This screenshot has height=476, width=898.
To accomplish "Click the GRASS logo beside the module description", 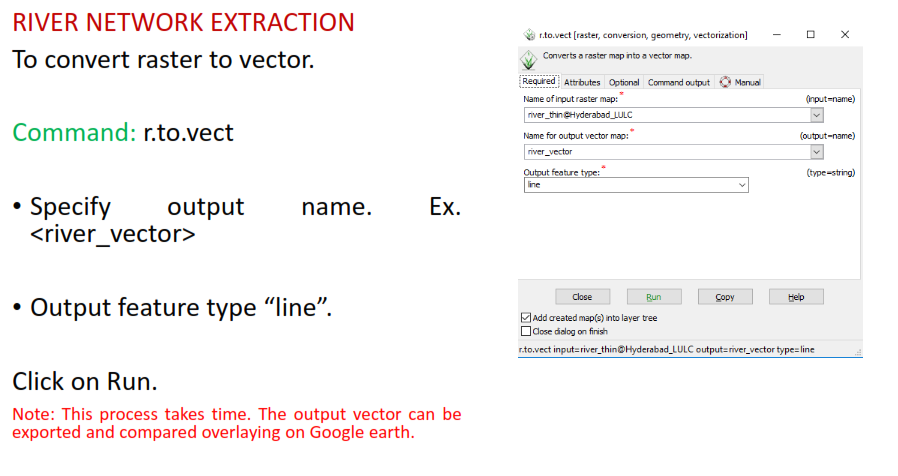I will [x=529, y=60].
